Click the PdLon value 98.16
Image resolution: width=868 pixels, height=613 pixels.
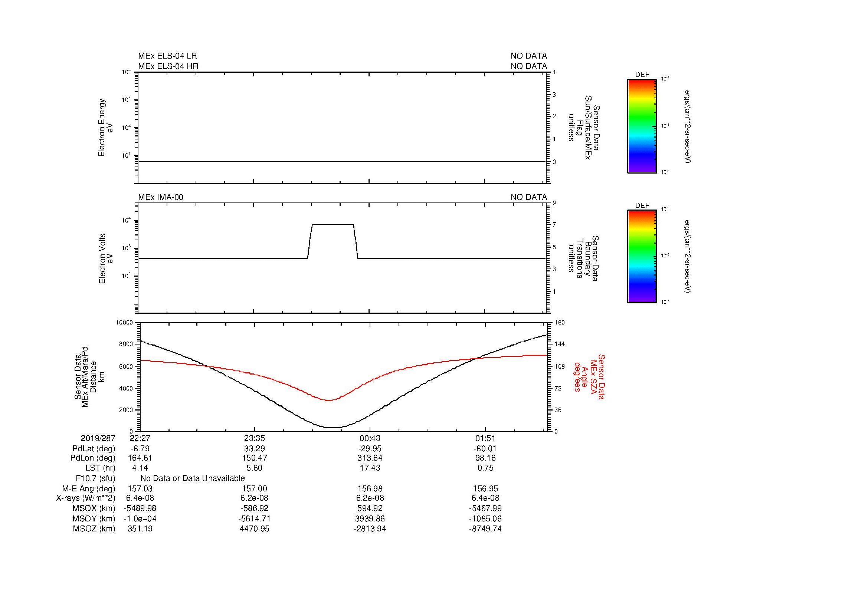485,458
